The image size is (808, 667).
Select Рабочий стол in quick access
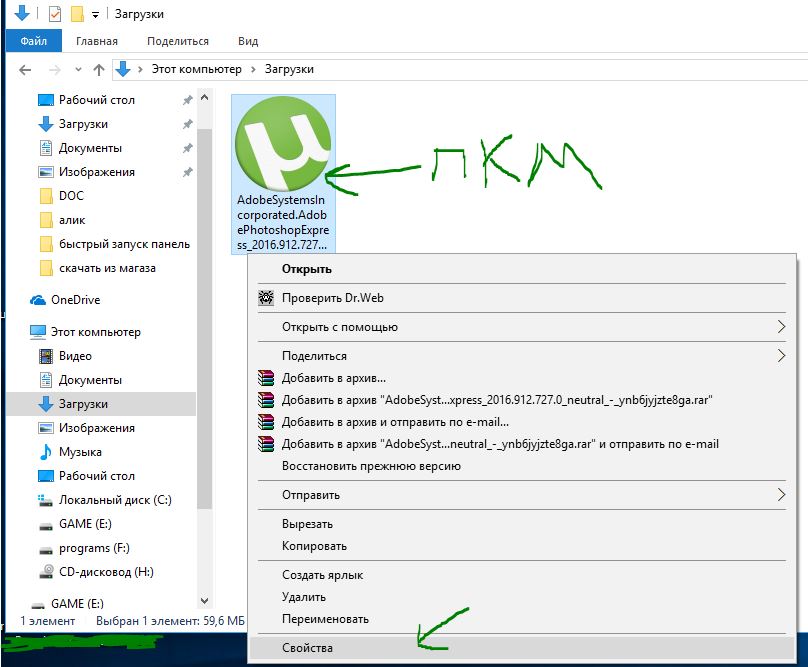pos(96,100)
